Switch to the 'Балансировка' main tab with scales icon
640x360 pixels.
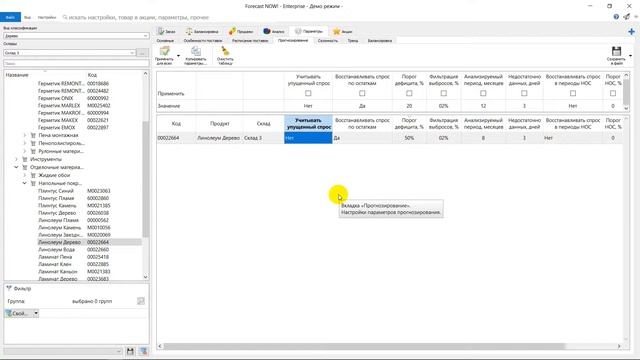point(202,31)
